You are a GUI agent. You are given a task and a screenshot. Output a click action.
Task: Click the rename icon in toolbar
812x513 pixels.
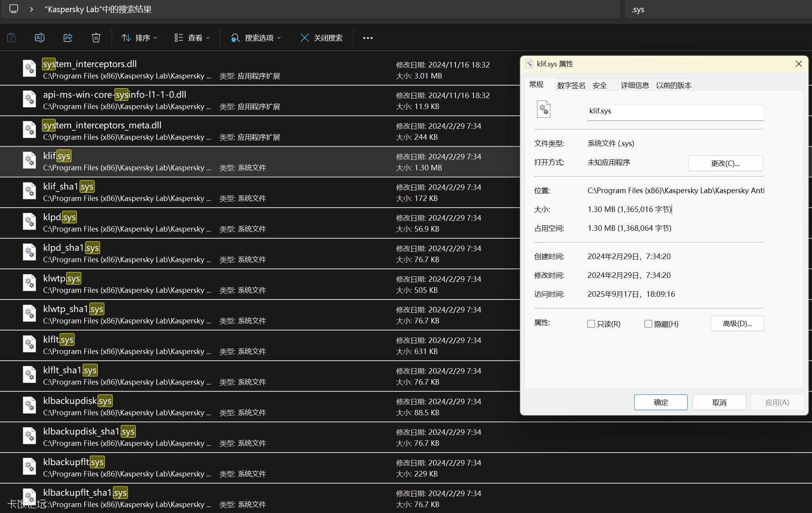tap(40, 38)
